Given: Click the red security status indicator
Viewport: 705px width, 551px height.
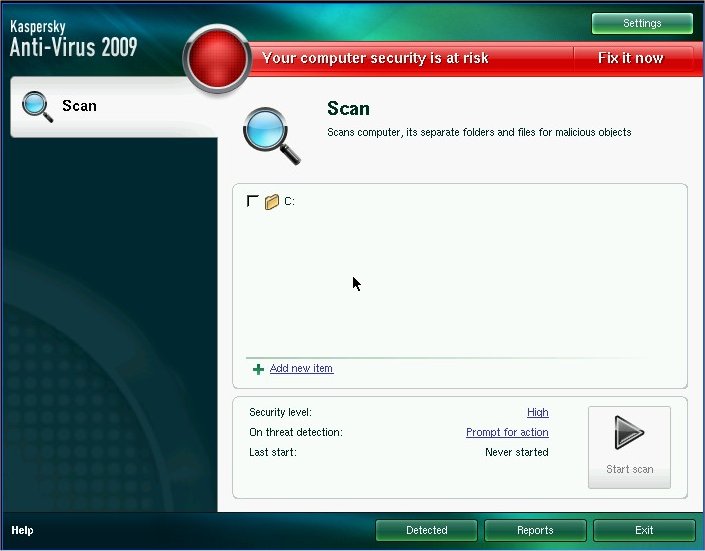Looking at the screenshot, I should (217, 59).
